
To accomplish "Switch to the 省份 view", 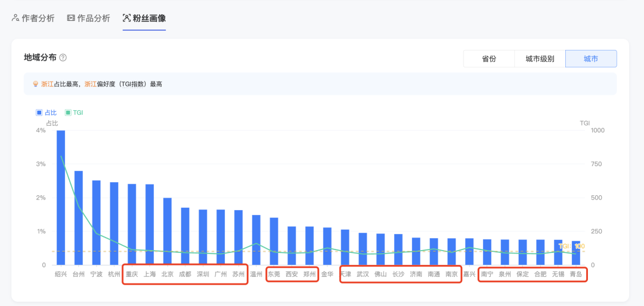I will [489, 59].
